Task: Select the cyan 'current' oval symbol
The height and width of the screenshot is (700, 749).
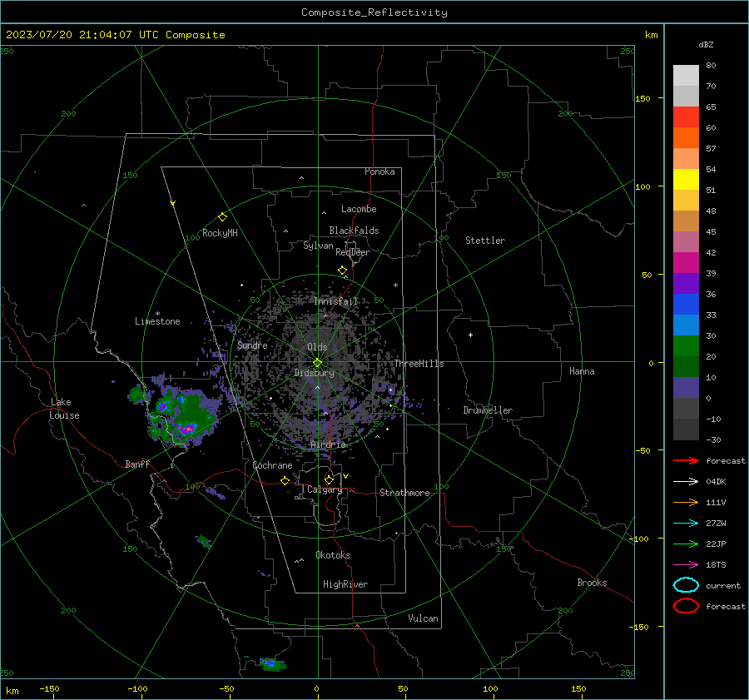Action: pos(686,585)
